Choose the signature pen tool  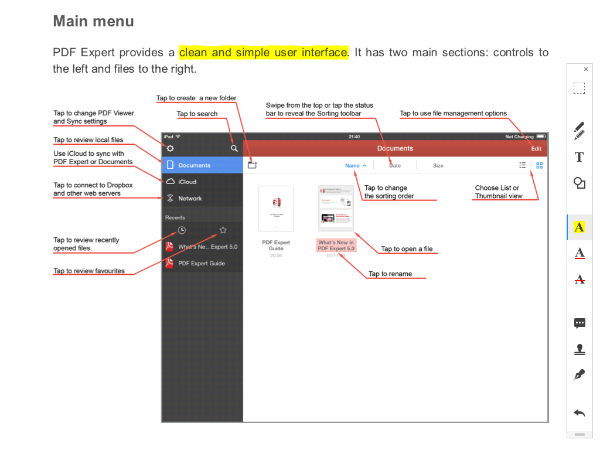point(579,375)
